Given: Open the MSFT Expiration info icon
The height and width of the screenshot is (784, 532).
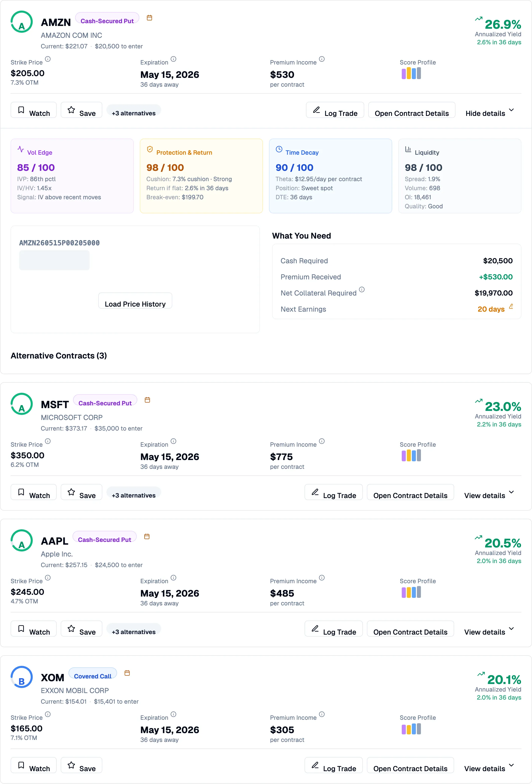Looking at the screenshot, I should tap(173, 441).
